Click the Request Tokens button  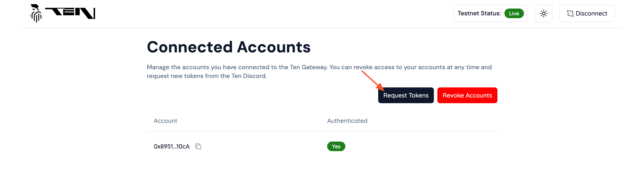point(406,95)
